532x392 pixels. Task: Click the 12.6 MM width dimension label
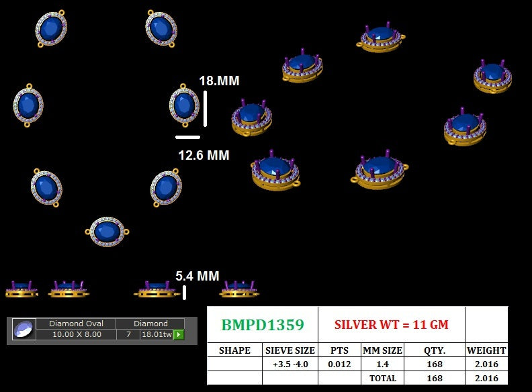[204, 156]
